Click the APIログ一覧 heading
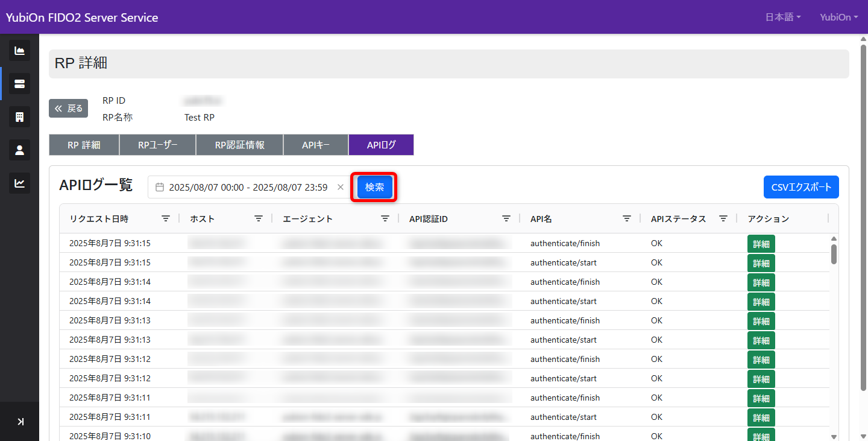This screenshot has height=441, width=868. [96, 185]
